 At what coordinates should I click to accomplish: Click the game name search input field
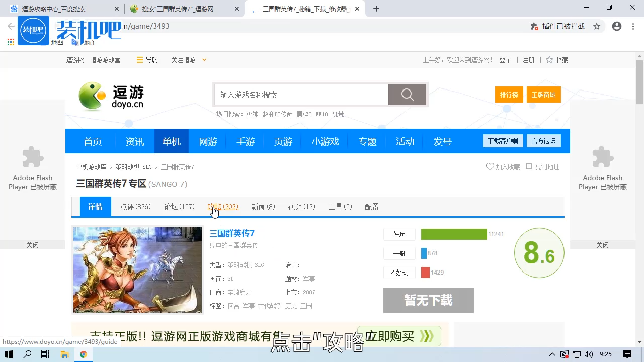pyautogui.click(x=301, y=94)
